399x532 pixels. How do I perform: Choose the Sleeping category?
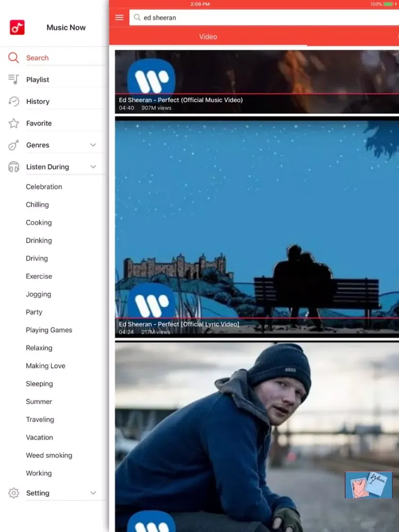(x=39, y=384)
